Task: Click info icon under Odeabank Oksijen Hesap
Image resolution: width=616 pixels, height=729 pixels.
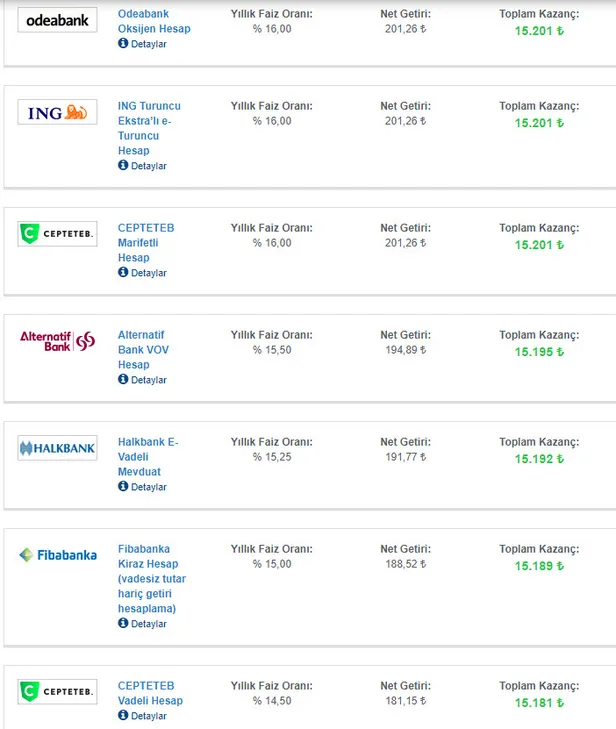Action: tap(123, 44)
